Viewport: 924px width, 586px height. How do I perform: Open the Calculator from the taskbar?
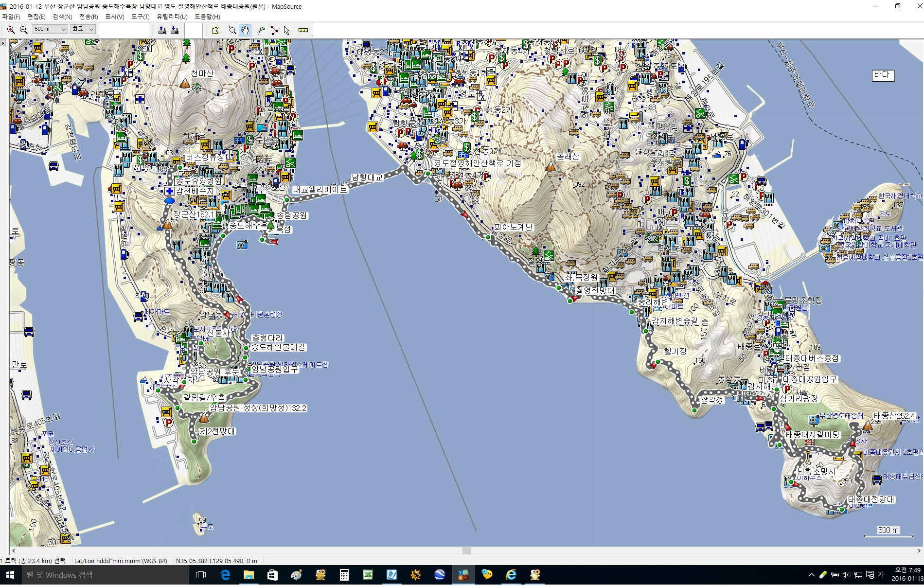(x=344, y=575)
